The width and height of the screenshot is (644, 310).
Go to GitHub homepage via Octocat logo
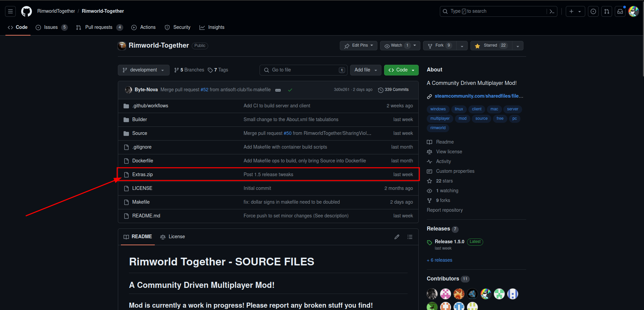click(x=27, y=11)
